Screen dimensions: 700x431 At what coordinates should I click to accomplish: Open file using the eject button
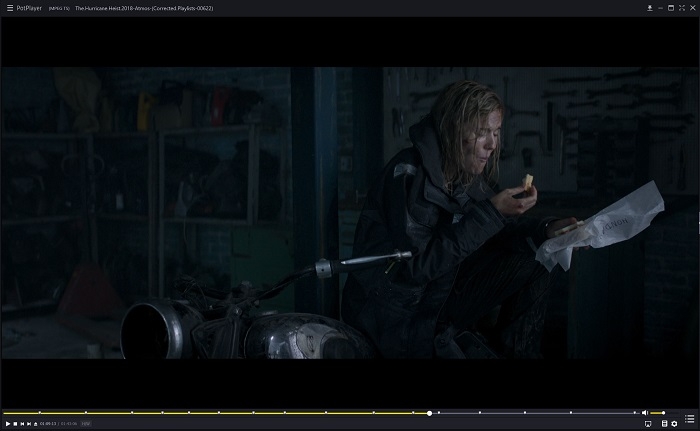36,423
